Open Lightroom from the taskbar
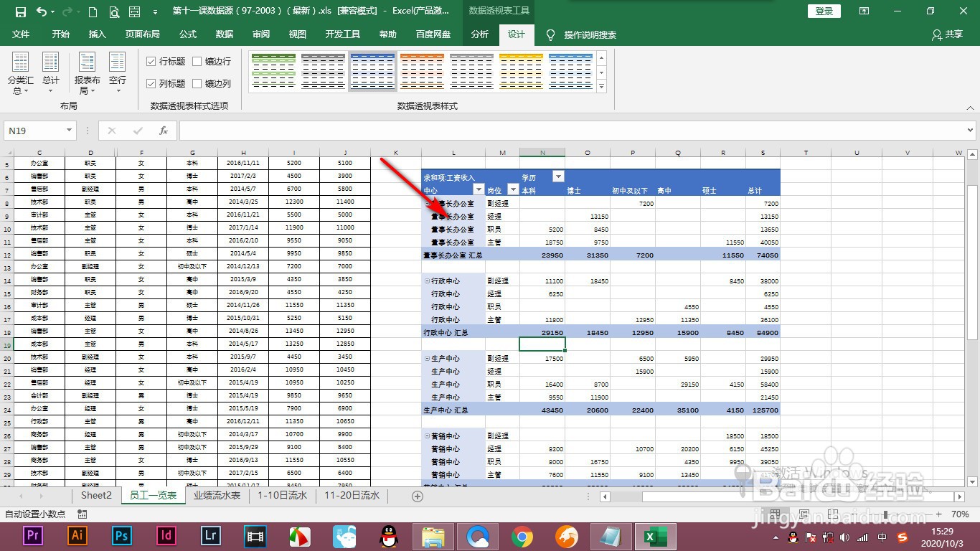This screenshot has height=551, width=980. click(x=211, y=535)
